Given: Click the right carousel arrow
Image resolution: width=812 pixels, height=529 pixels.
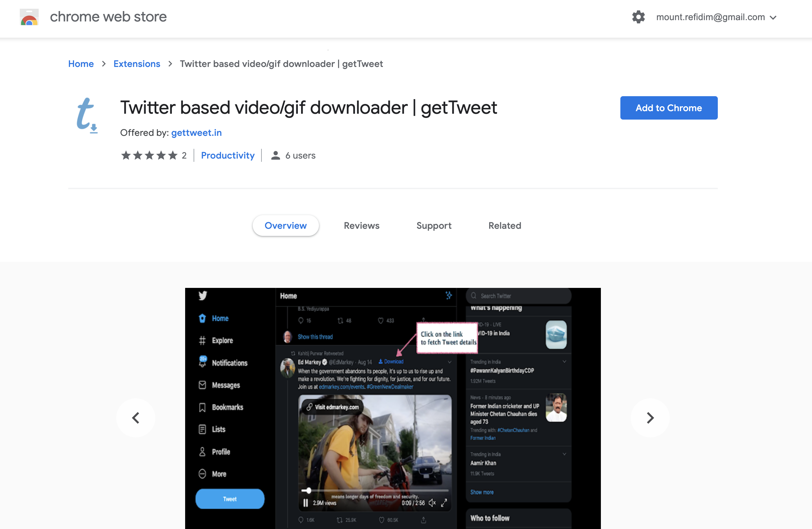Looking at the screenshot, I should [650, 418].
